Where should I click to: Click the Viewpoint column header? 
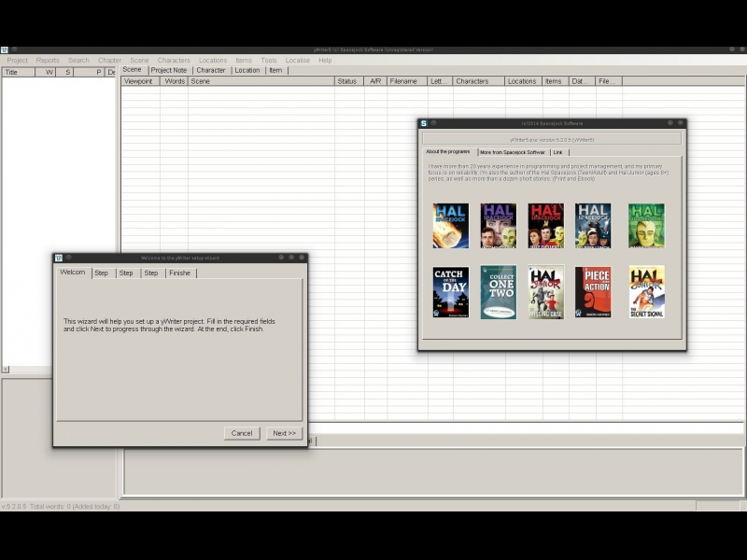(138, 81)
